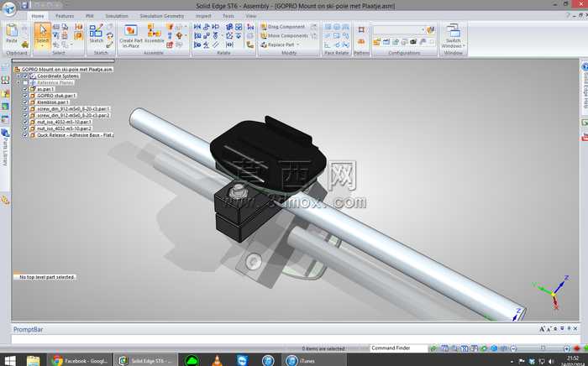Image resolution: width=588 pixels, height=366 pixels.
Task: Toggle checkbox for nut_iso_4032-m5-10.par:1
Action: point(25,122)
